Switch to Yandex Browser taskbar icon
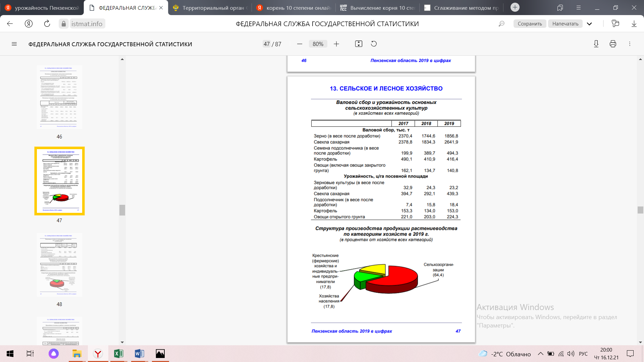 pyautogui.click(x=98, y=354)
